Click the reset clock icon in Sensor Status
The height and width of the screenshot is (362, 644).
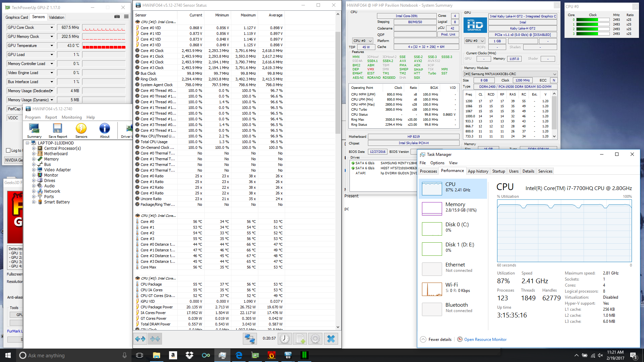[x=285, y=339]
